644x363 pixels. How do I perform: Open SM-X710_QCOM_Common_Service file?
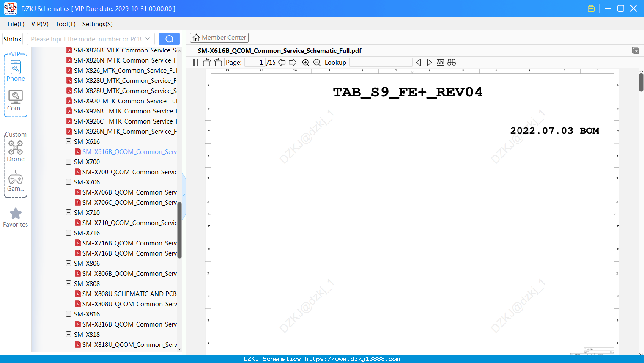coord(129,223)
